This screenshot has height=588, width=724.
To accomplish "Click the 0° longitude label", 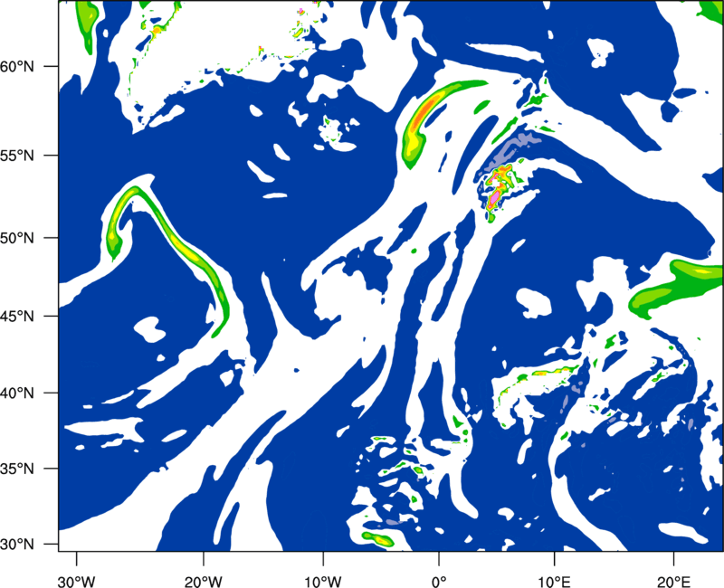I will click(439, 582).
